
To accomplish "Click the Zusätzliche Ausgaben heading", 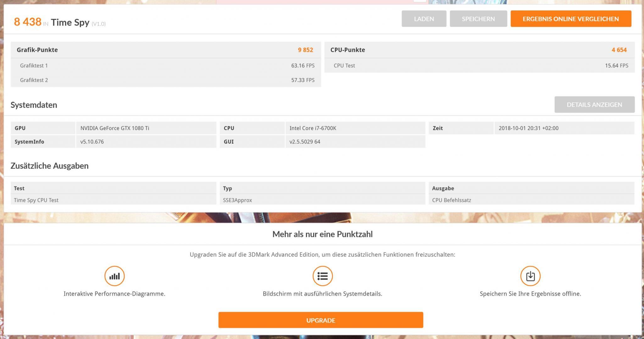I will point(49,166).
